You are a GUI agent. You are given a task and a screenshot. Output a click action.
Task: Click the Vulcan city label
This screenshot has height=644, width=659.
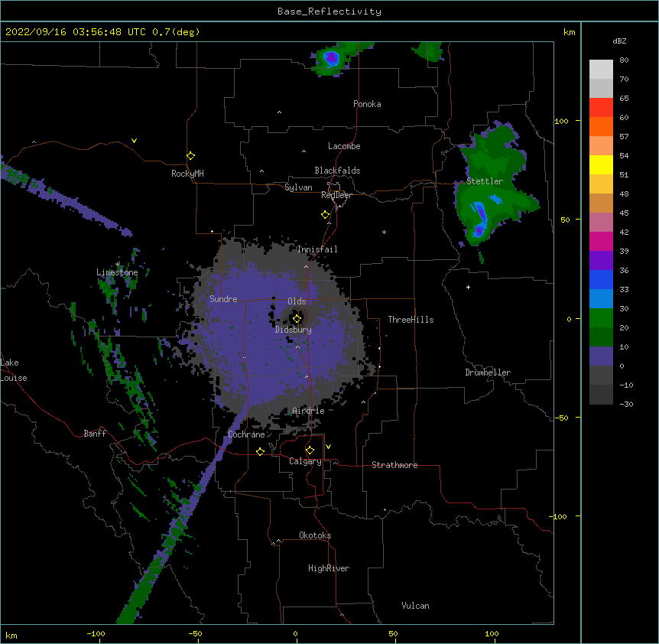click(415, 606)
